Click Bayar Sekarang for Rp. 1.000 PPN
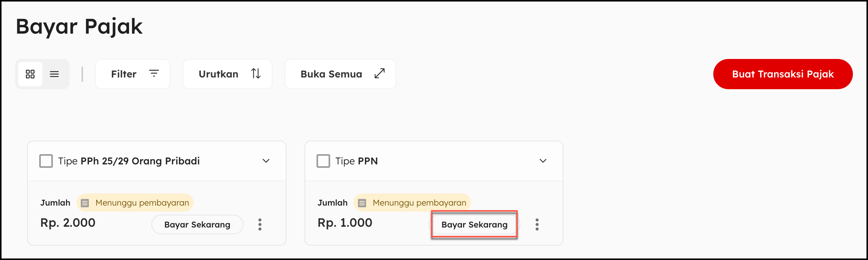 [474, 224]
